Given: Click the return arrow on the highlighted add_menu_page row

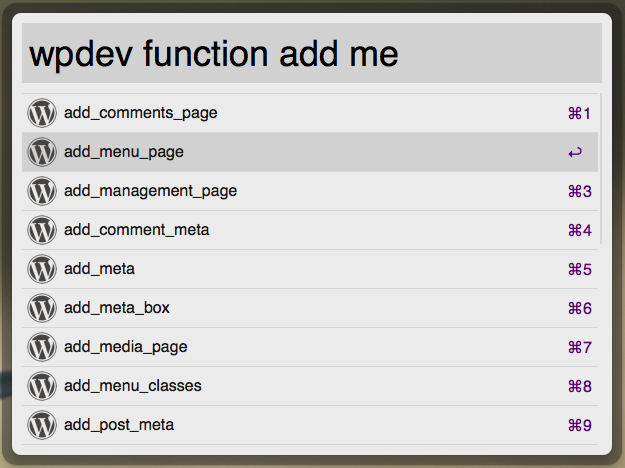Looking at the screenshot, I should (x=575, y=153).
